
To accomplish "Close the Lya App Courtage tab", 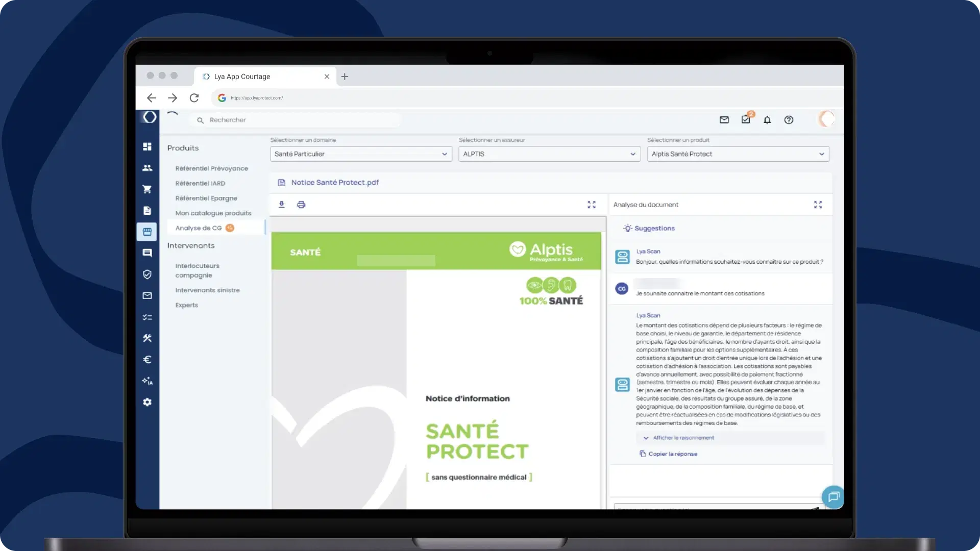I will [327, 77].
